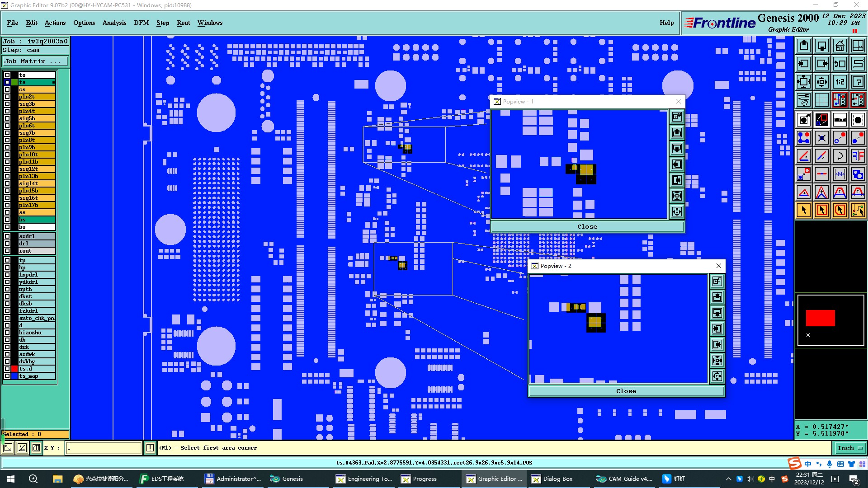The height and width of the screenshot is (488, 868).
Task: Click the Home view icon
Action: point(840,46)
